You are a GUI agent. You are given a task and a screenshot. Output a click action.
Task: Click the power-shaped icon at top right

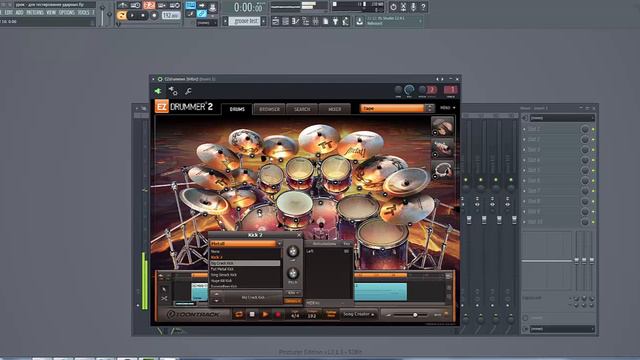(393, 7)
